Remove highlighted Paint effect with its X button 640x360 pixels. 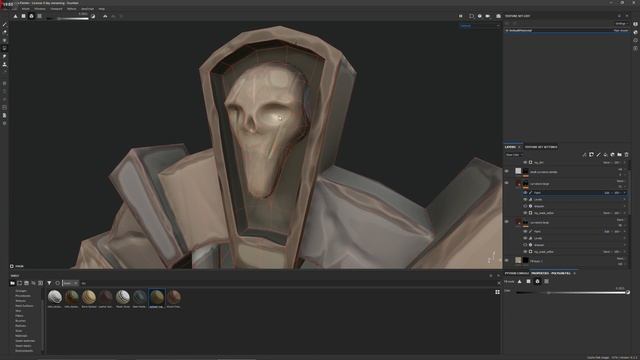[x=624, y=193]
